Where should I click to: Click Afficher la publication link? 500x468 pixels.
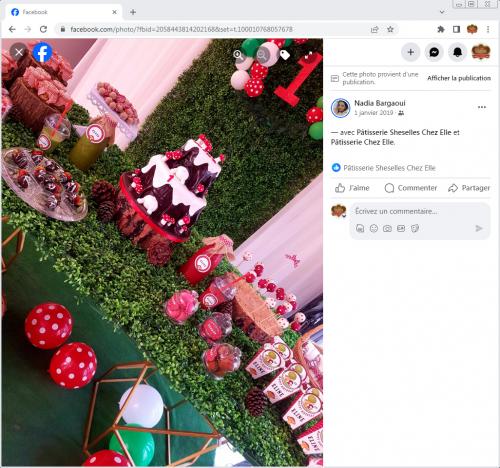[x=459, y=78]
